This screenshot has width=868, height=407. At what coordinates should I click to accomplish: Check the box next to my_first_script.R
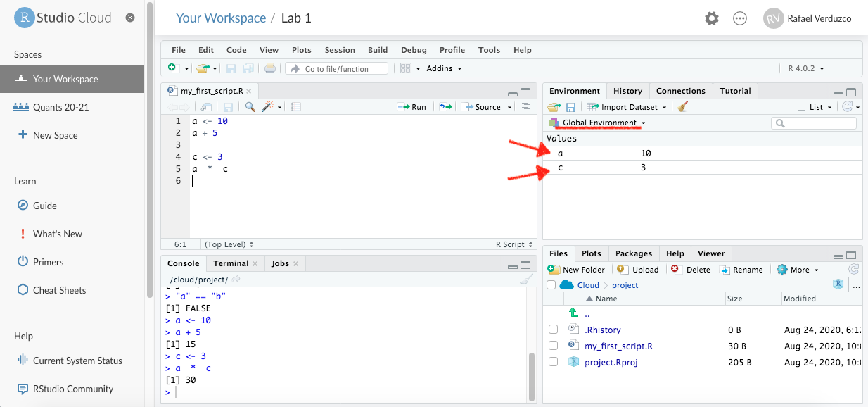(554, 346)
